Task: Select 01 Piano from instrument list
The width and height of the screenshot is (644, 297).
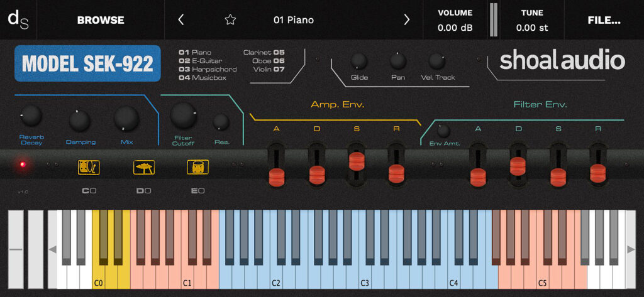Action: click(x=195, y=53)
